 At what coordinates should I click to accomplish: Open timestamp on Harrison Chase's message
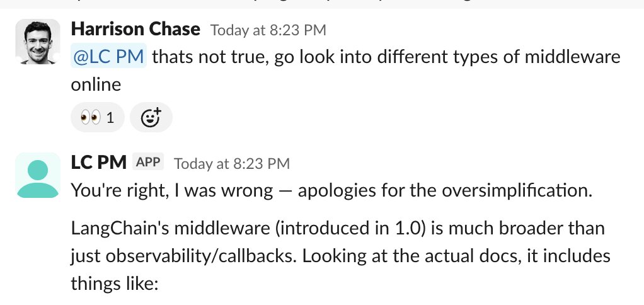(268, 30)
